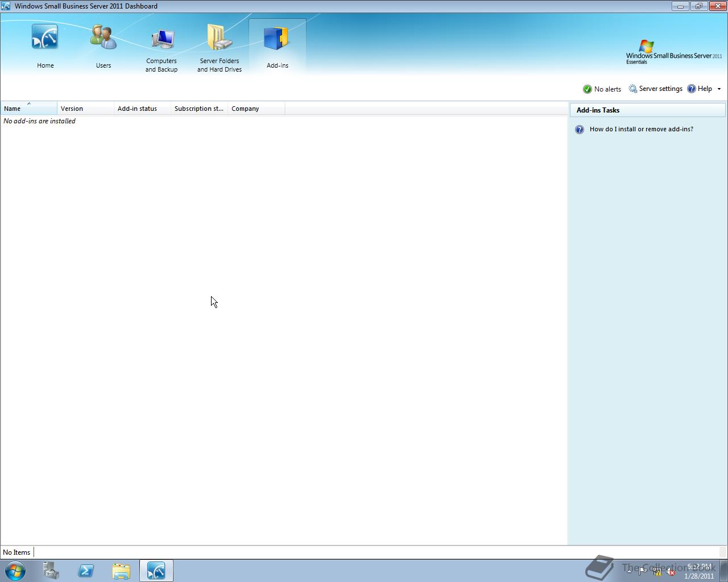Click the No alerts status text
This screenshot has height=582, width=728.
(607, 89)
